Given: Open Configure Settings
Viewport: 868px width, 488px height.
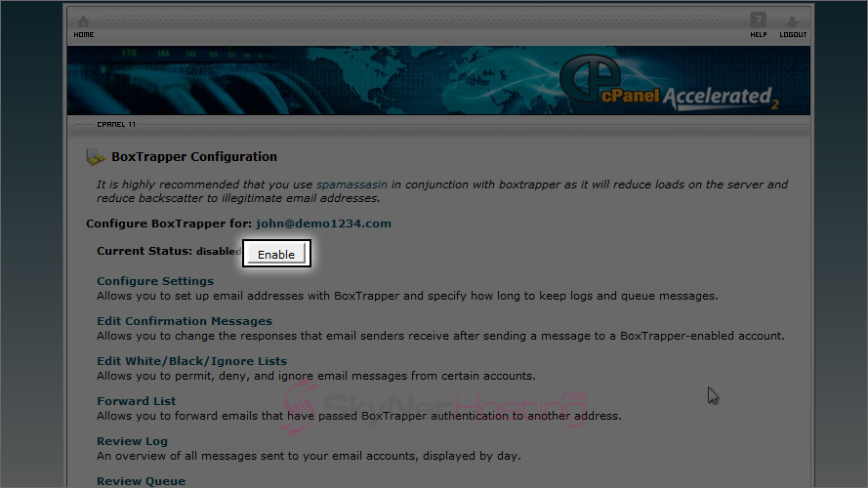Looking at the screenshot, I should (x=155, y=281).
